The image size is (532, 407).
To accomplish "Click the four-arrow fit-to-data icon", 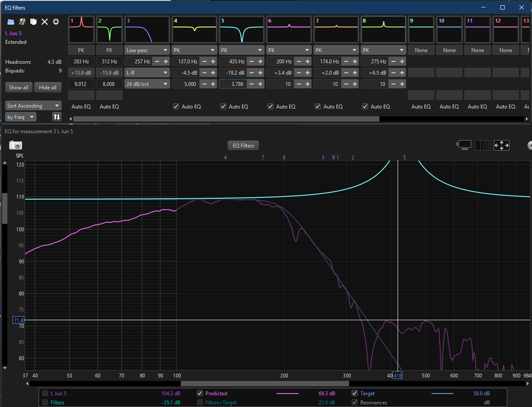I will [x=502, y=145].
